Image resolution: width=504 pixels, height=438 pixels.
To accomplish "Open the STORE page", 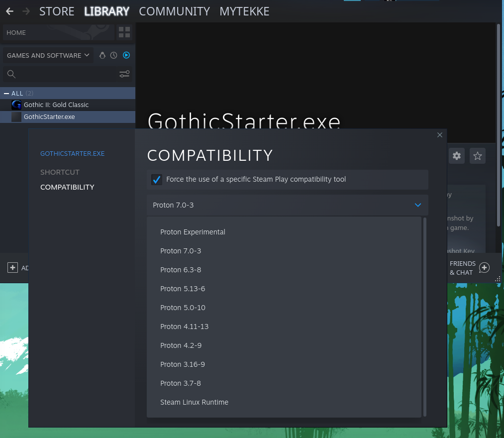I will (57, 11).
